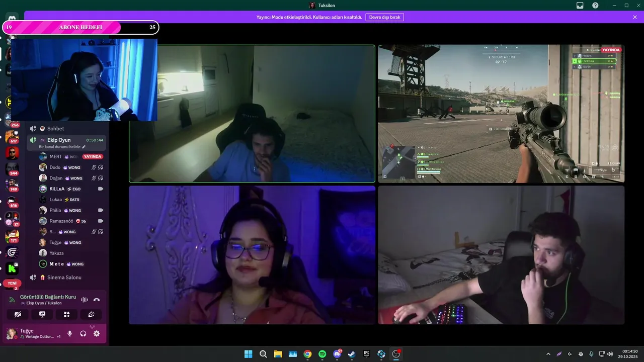This screenshot has height=362, width=644.
Task: Open server with 749 badge
Action: (12, 185)
